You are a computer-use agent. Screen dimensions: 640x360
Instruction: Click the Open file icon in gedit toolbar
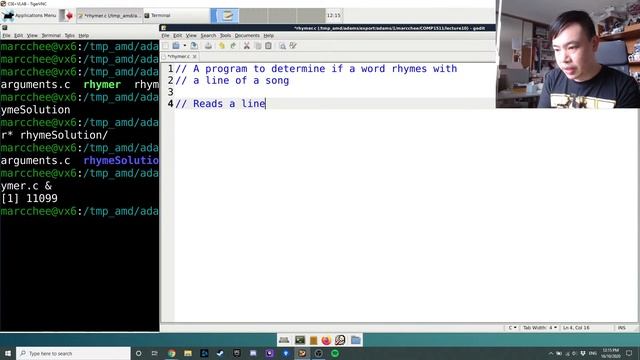(176, 46)
